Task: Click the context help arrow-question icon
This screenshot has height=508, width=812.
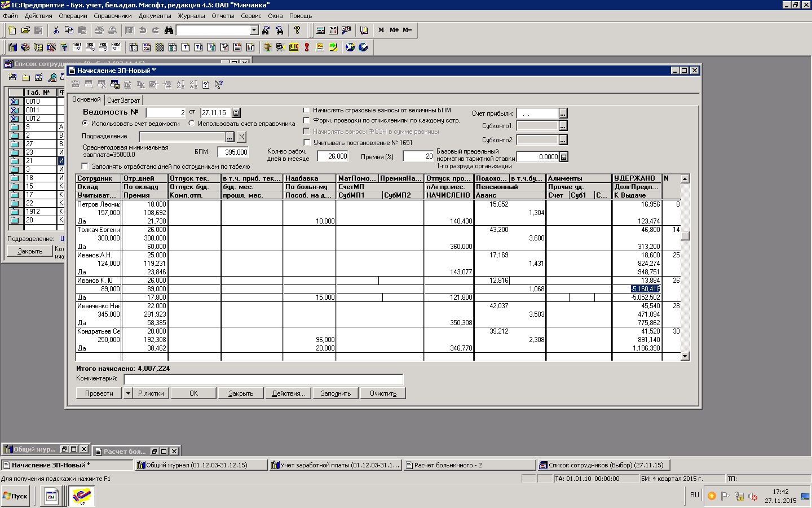Action: (219, 84)
